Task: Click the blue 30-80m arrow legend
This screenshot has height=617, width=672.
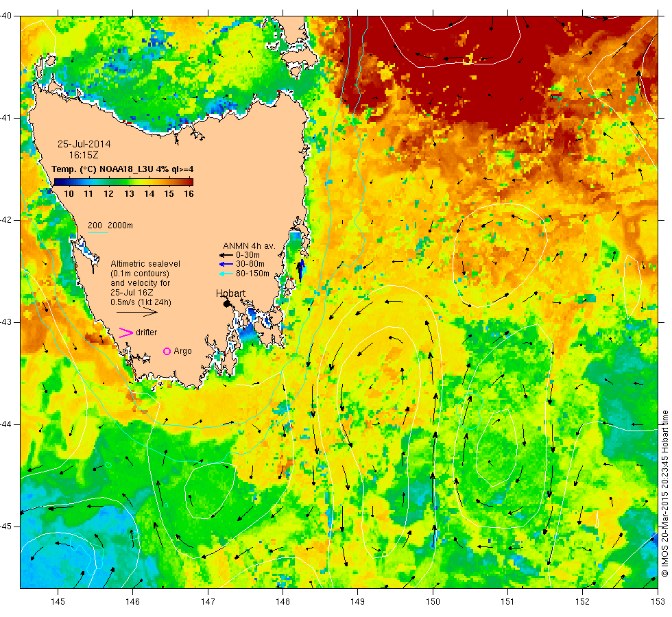Action: 226,265
